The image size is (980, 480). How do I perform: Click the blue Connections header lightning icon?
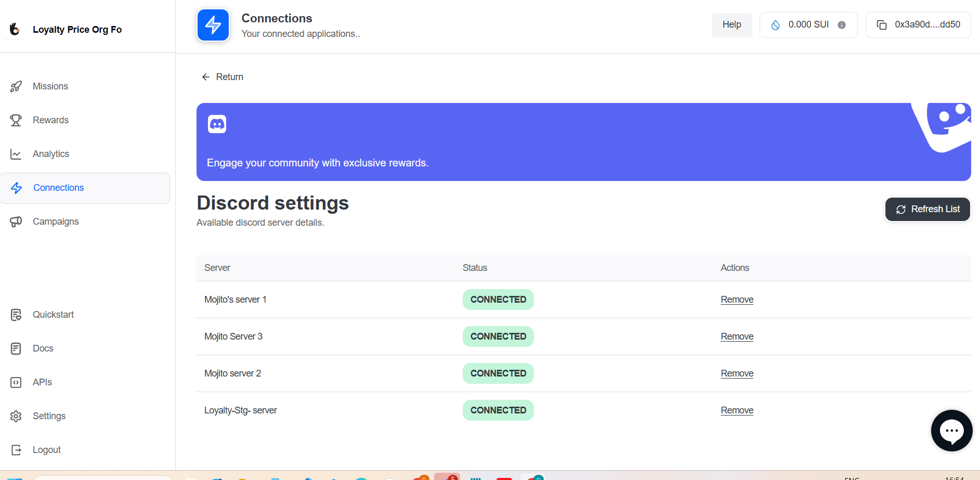[213, 25]
